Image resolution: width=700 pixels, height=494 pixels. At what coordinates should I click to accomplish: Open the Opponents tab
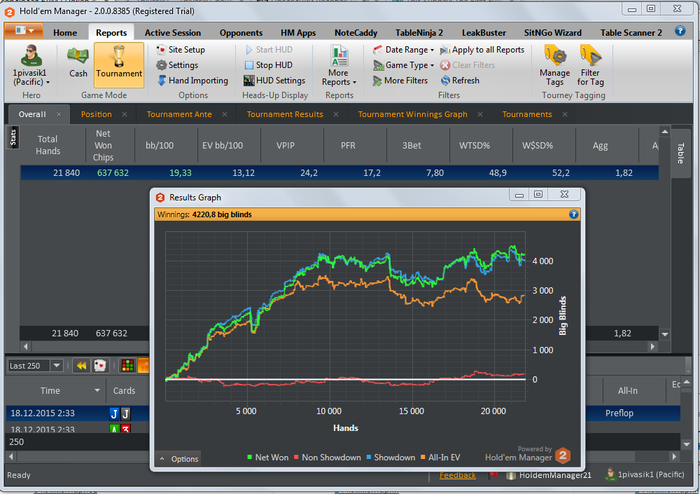click(241, 33)
